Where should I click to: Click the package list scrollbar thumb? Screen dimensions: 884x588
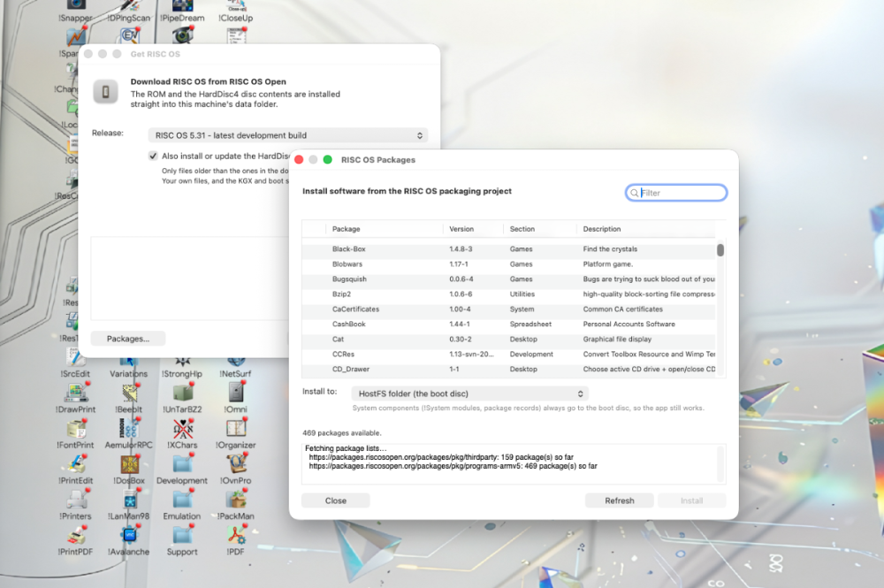click(x=720, y=249)
